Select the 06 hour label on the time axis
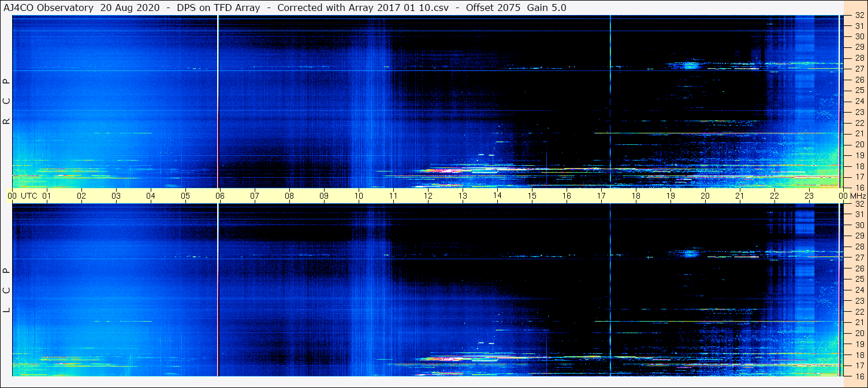This screenshot has width=868, height=388. coord(220,196)
